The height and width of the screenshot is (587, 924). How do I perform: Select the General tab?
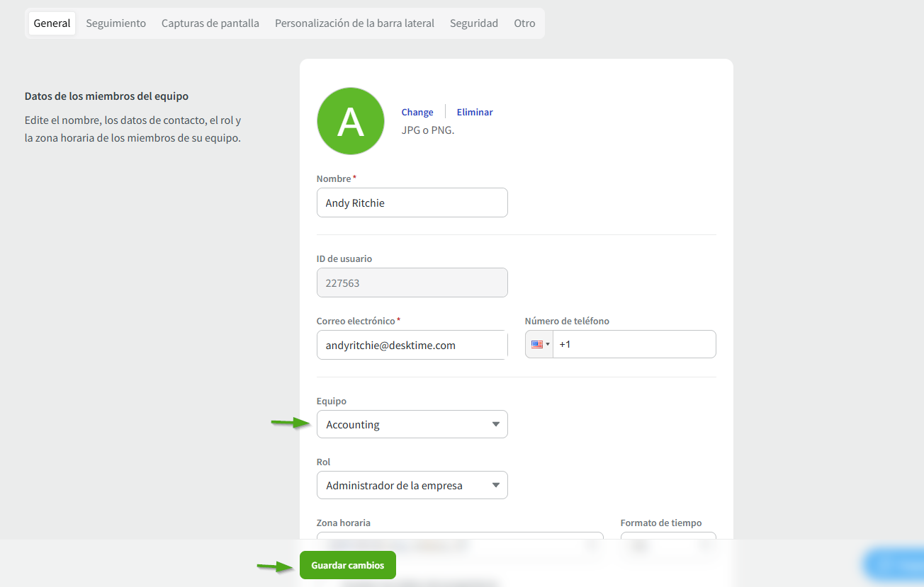[52, 23]
